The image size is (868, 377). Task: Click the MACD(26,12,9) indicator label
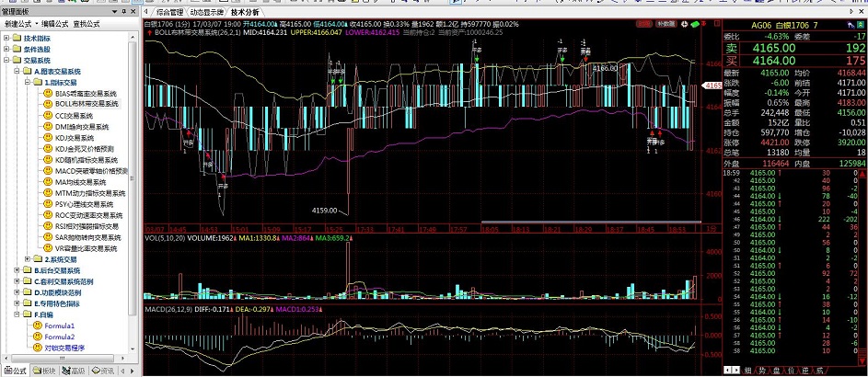point(168,309)
